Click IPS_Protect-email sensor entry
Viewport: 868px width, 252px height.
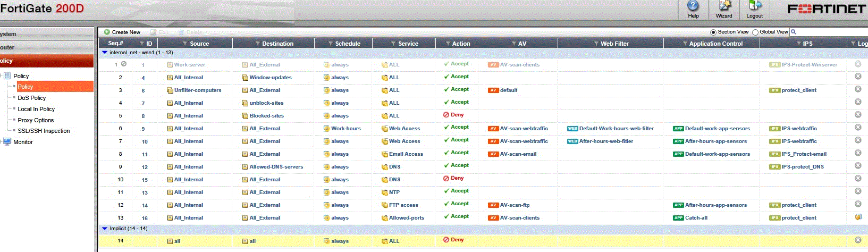pyautogui.click(x=804, y=154)
